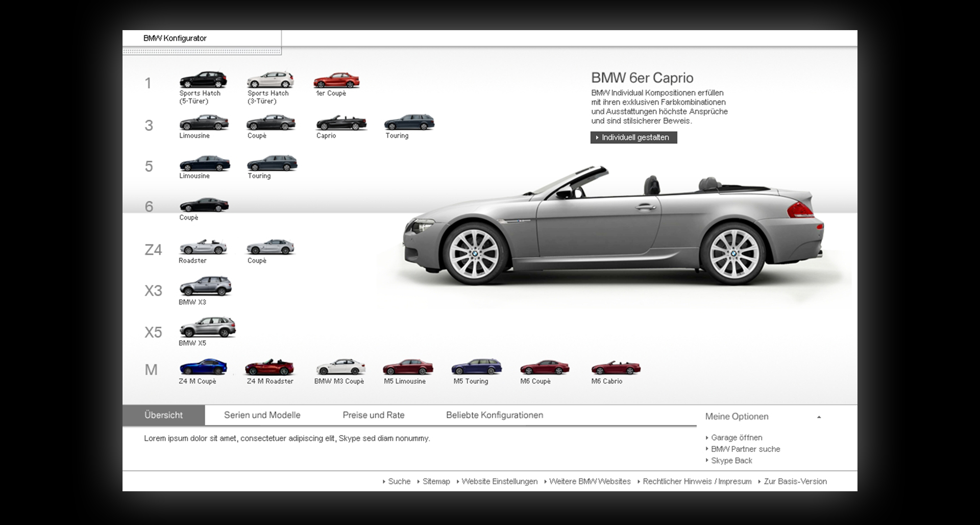The height and width of the screenshot is (525, 980).
Task: Select the Z4 Roadster car icon
Action: coord(203,247)
